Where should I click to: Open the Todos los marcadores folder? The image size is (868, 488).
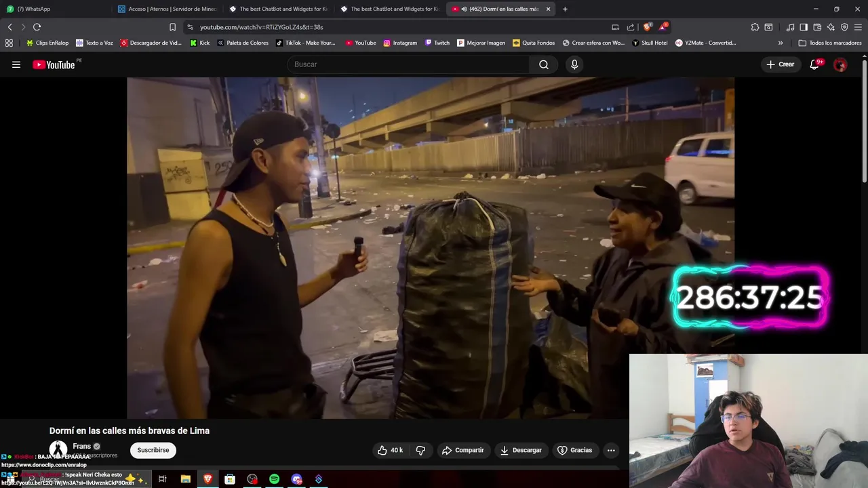[x=829, y=43]
